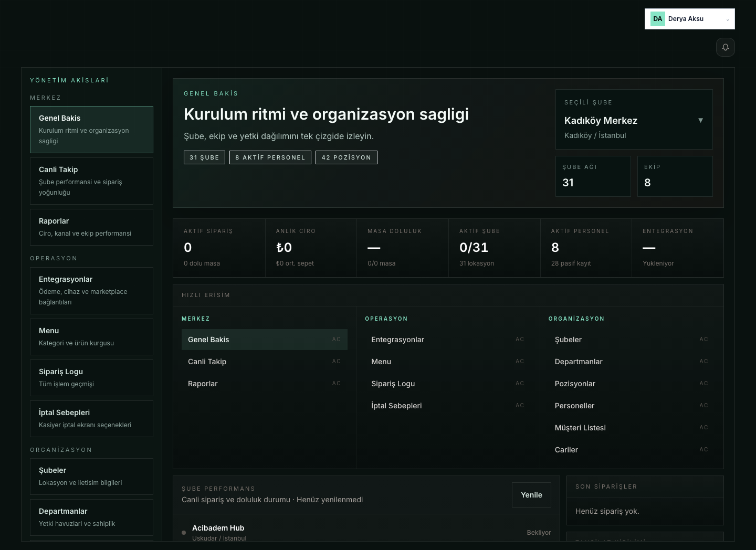
Task: Open Şubeler in the sidebar
Action: 91,477
